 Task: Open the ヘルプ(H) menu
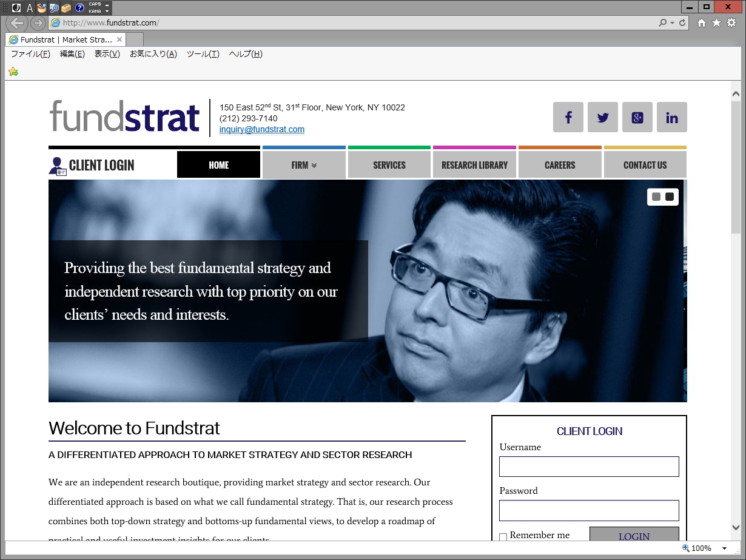[x=246, y=54]
